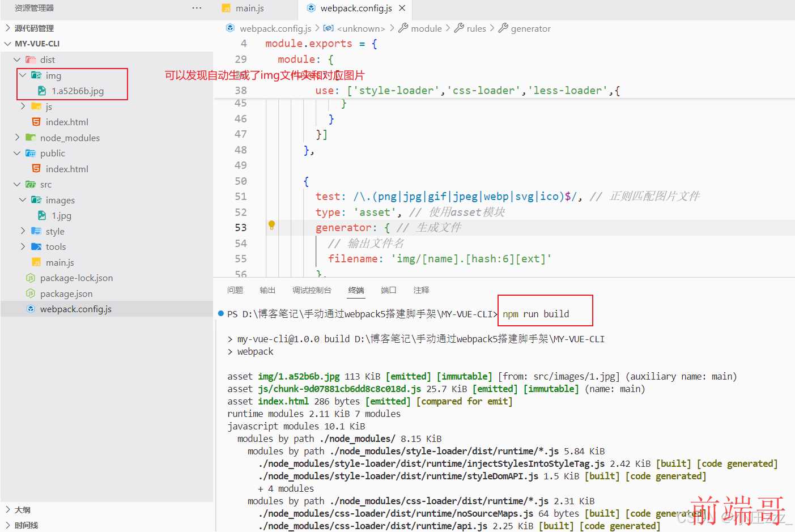Collapse the src folder chevron

pyautogui.click(x=17, y=184)
